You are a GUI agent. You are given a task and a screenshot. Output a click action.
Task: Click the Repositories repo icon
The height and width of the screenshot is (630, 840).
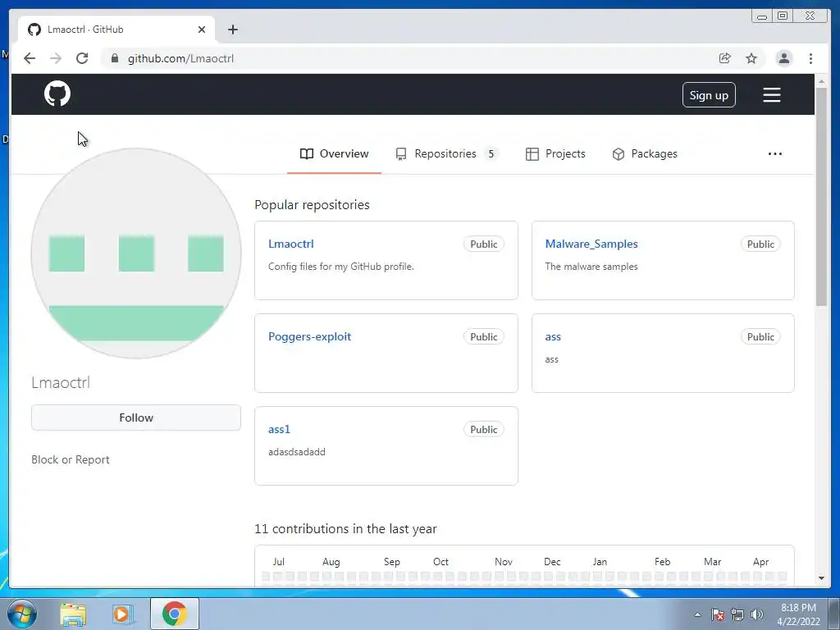(x=400, y=154)
